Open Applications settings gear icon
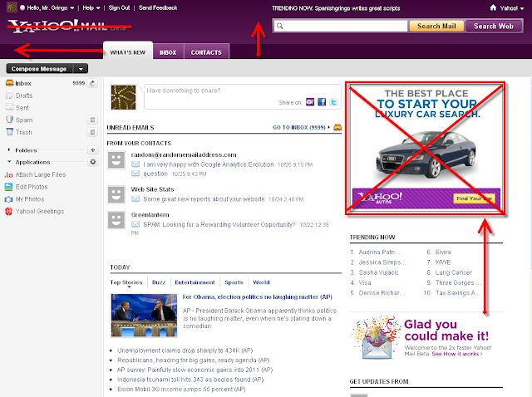Screen dimensions: 532x397 pyautogui.click(x=92, y=162)
